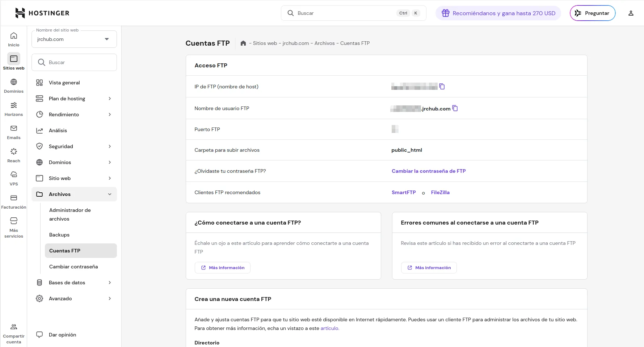The height and width of the screenshot is (347, 644).
Task: Click the breadcrumb home icon
Action: (243, 43)
